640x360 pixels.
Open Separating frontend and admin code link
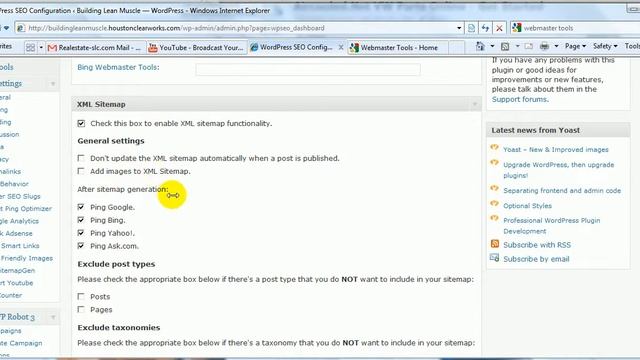tap(562, 190)
